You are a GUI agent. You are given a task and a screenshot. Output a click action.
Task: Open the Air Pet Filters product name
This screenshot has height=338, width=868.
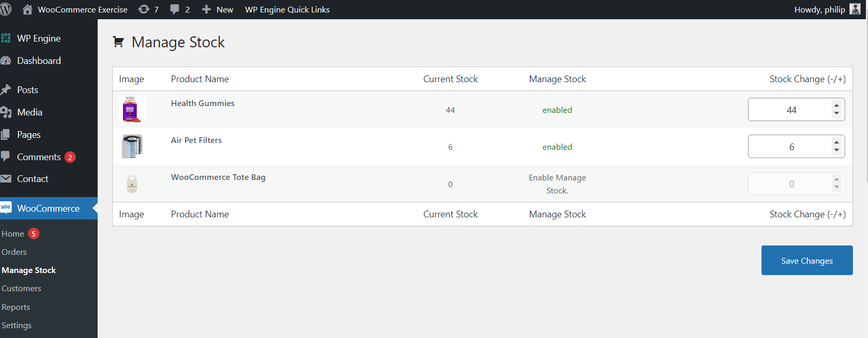pos(196,140)
